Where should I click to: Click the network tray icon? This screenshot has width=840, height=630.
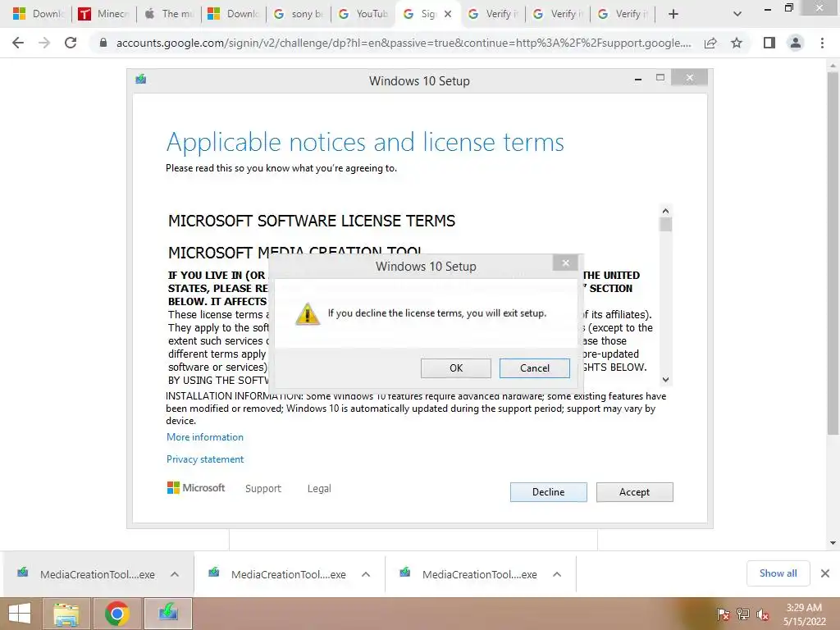click(x=742, y=614)
